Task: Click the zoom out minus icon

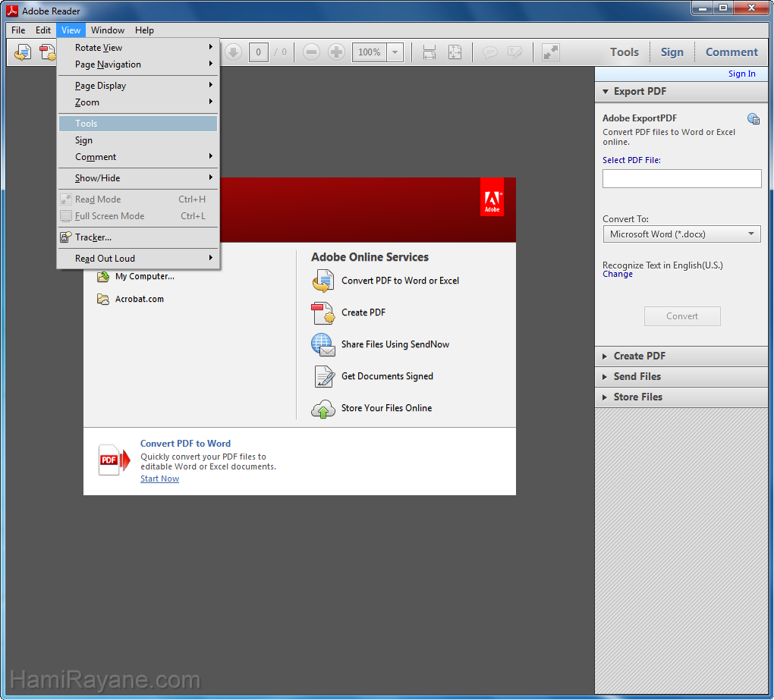Action: point(311,52)
